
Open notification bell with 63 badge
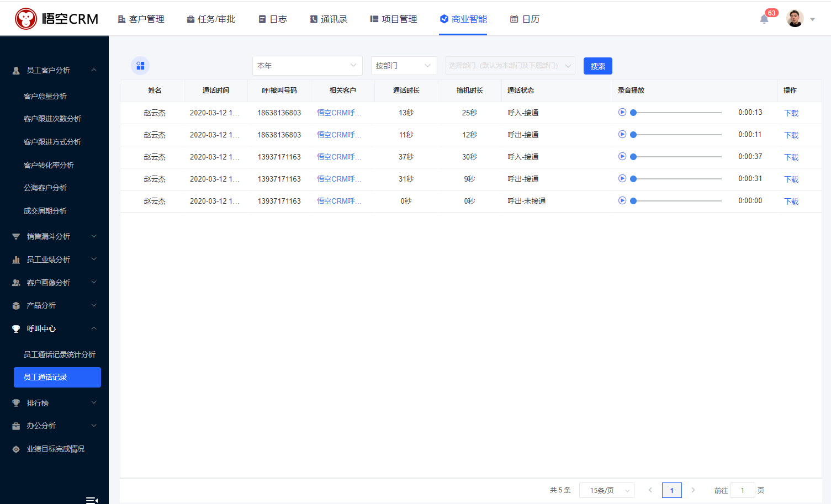tap(764, 19)
